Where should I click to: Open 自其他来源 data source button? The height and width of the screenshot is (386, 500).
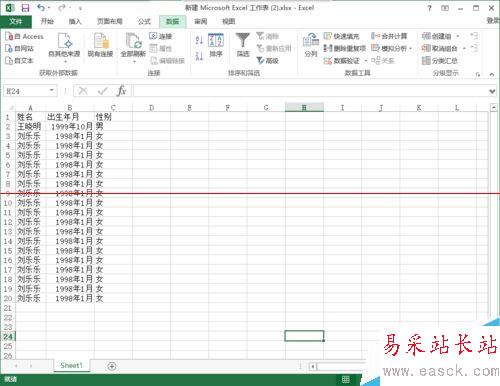(x=64, y=47)
